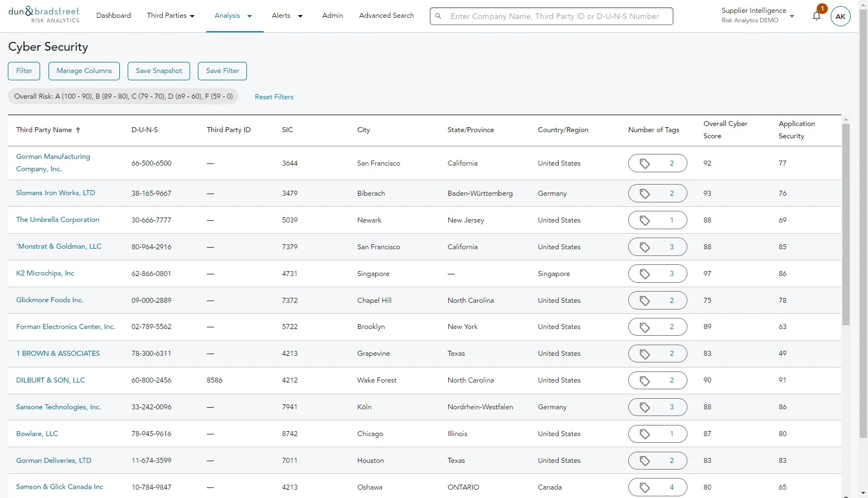Click Reset Filters link

click(x=274, y=97)
